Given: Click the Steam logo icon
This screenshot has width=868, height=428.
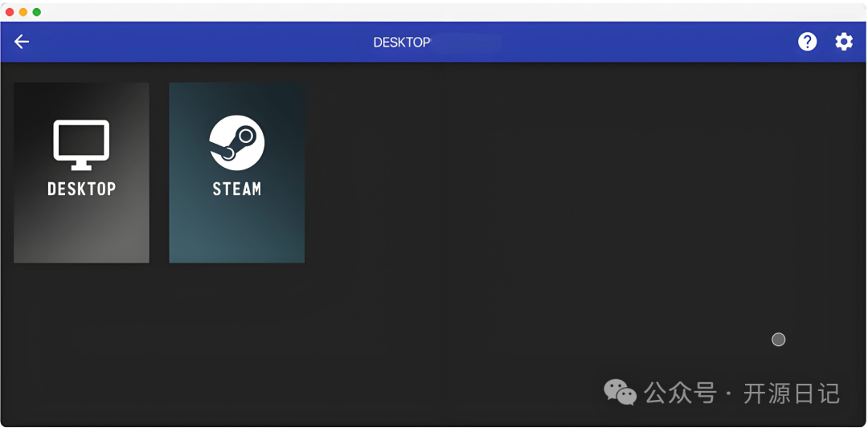Looking at the screenshot, I should click(237, 143).
